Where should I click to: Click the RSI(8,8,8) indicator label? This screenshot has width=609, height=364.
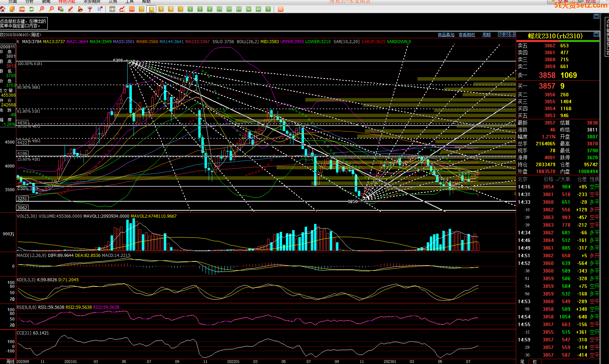[26, 307]
